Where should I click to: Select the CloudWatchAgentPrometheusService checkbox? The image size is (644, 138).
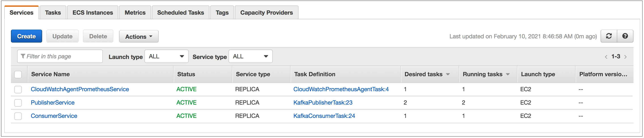point(18,89)
